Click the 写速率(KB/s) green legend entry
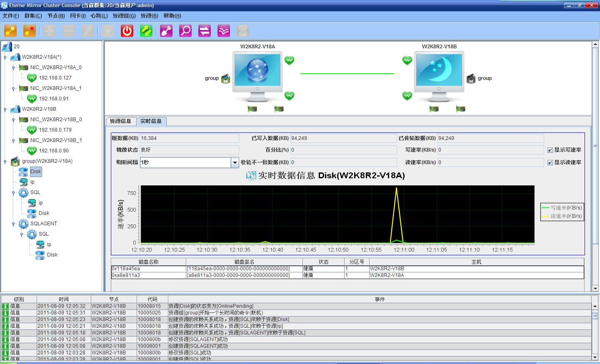Image resolution: width=600 pixels, height=364 pixels. click(561, 208)
